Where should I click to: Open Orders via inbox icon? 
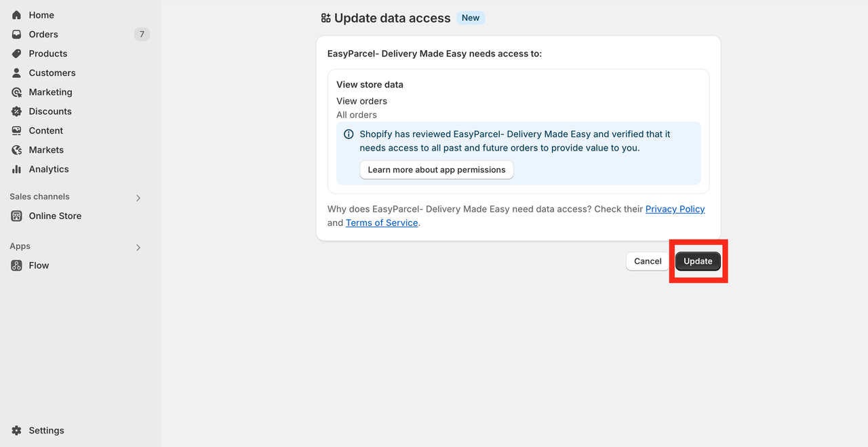click(16, 34)
